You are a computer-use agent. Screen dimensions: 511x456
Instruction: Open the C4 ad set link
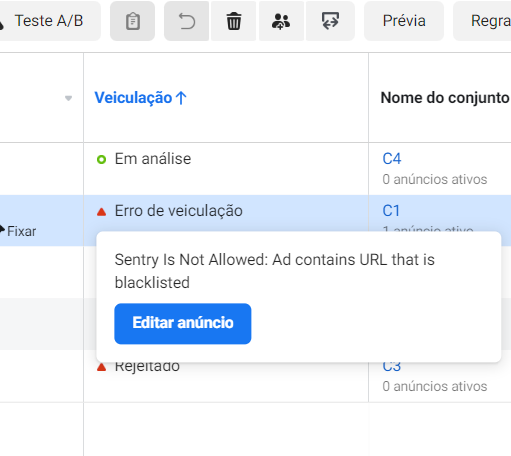pyautogui.click(x=392, y=159)
